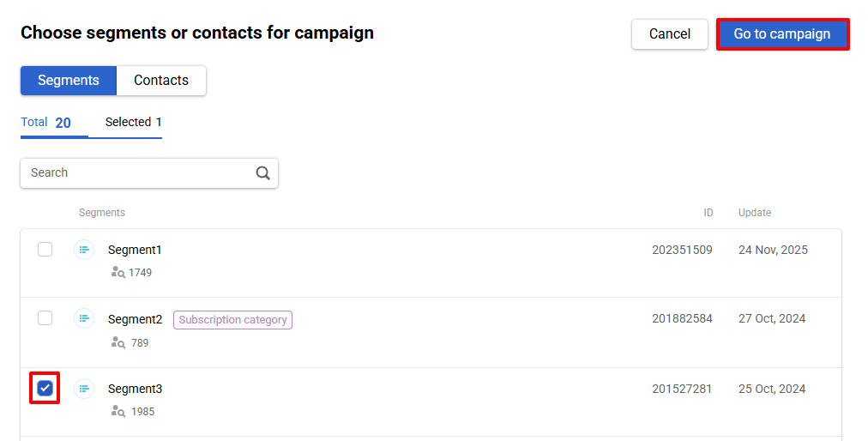The height and width of the screenshot is (441, 868).
Task: Click the search magnifier icon
Action: (262, 172)
